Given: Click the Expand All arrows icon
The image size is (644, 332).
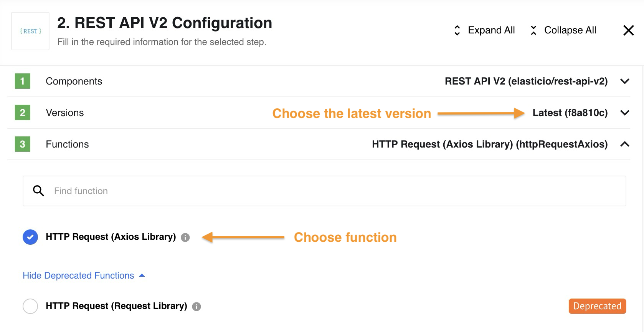Looking at the screenshot, I should [x=457, y=30].
